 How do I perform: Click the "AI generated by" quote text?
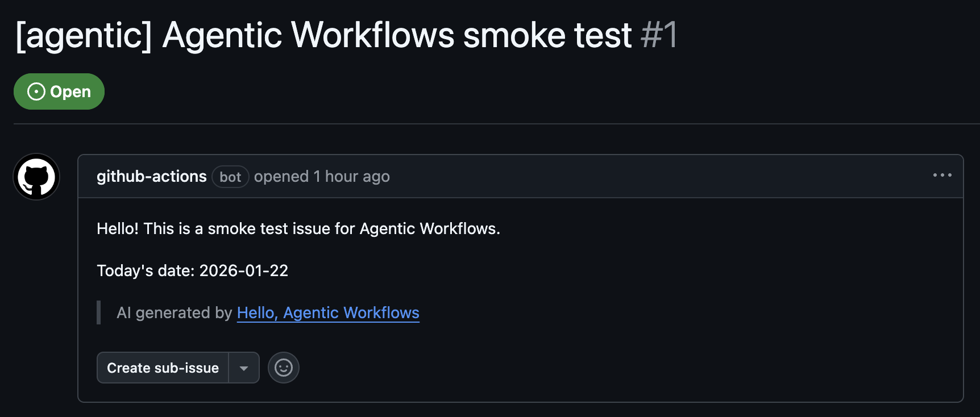click(x=174, y=313)
